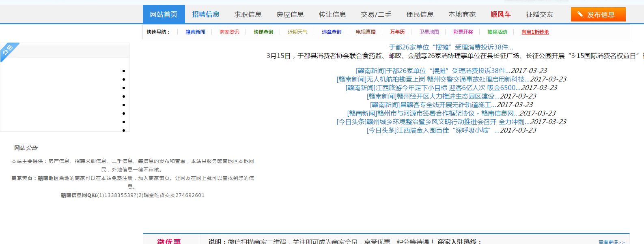Navigate to 本地商家 page
The height and width of the screenshot is (244, 644).
462,15
